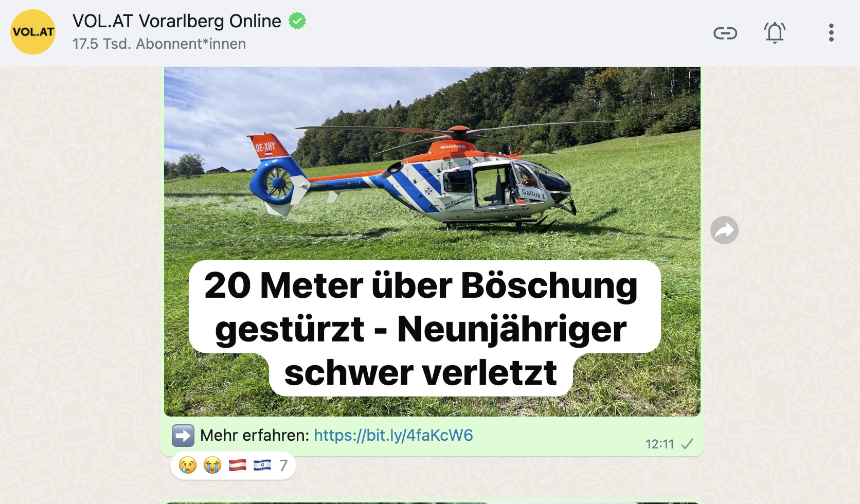
Task: Open the three-dot channel menu
Action: tap(831, 32)
